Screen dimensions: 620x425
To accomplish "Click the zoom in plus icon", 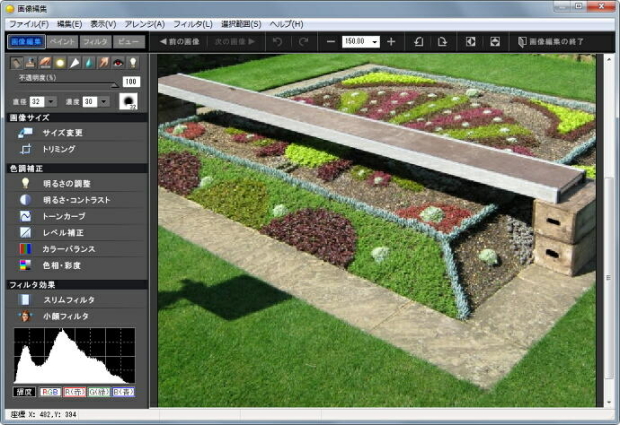I will pos(391,42).
